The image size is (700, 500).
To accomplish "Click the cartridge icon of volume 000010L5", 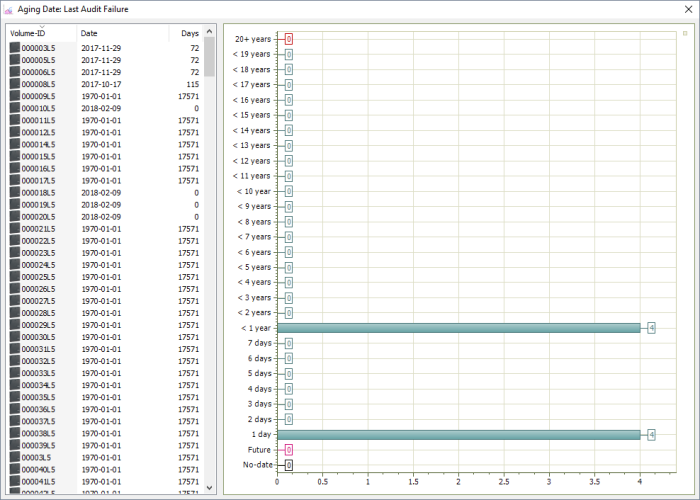I will point(14,108).
